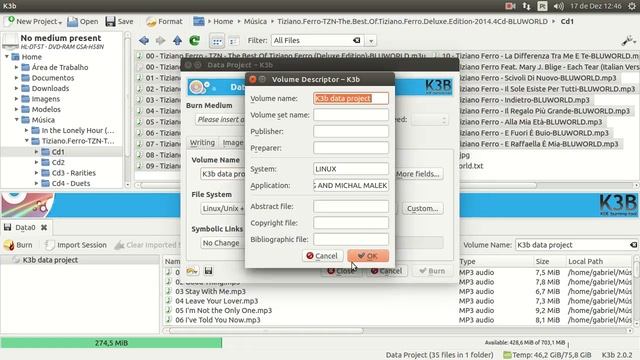640x360 pixels.
Task: Click OK in Volume Descriptor dialog
Action: 368,256
